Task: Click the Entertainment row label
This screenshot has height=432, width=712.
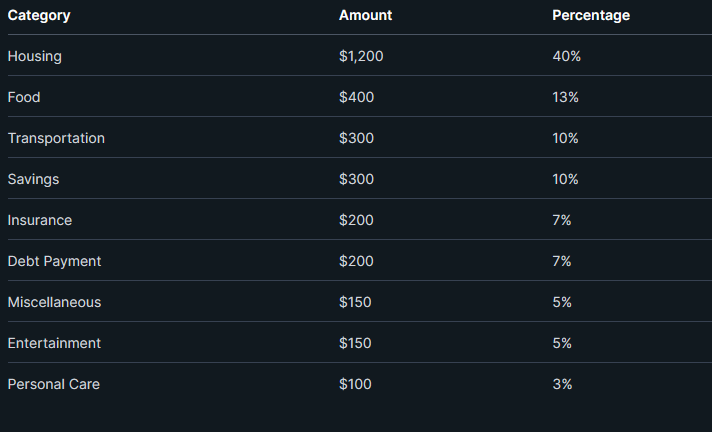Action: click(54, 343)
